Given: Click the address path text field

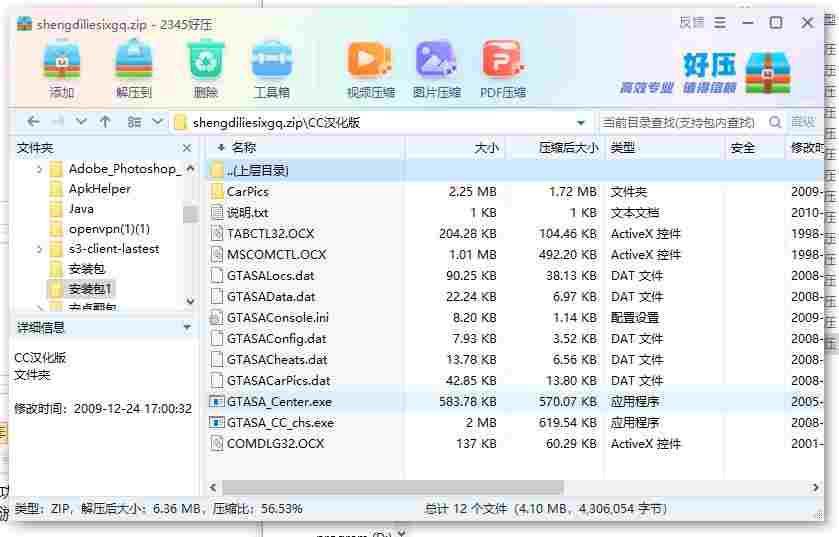Looking at the screenshot, I should [x=382, y=122].
